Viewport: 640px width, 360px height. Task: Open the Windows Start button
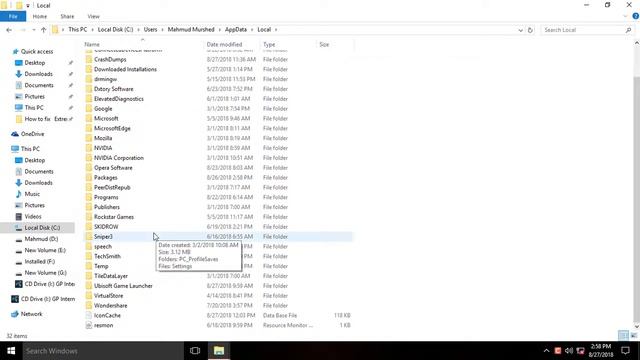(11, 351)
